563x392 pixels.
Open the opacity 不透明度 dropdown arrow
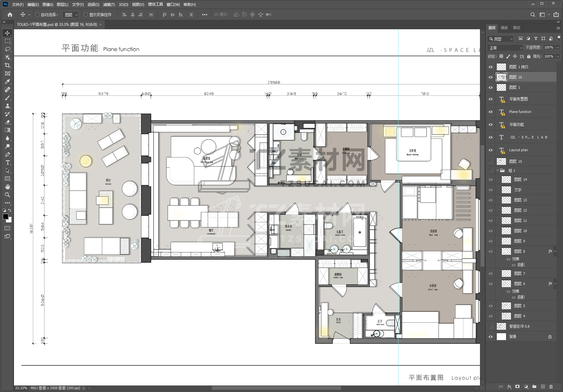558,47
